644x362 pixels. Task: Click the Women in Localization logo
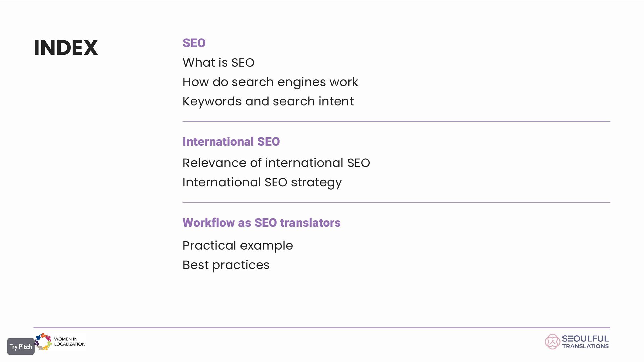pos(60,342)
